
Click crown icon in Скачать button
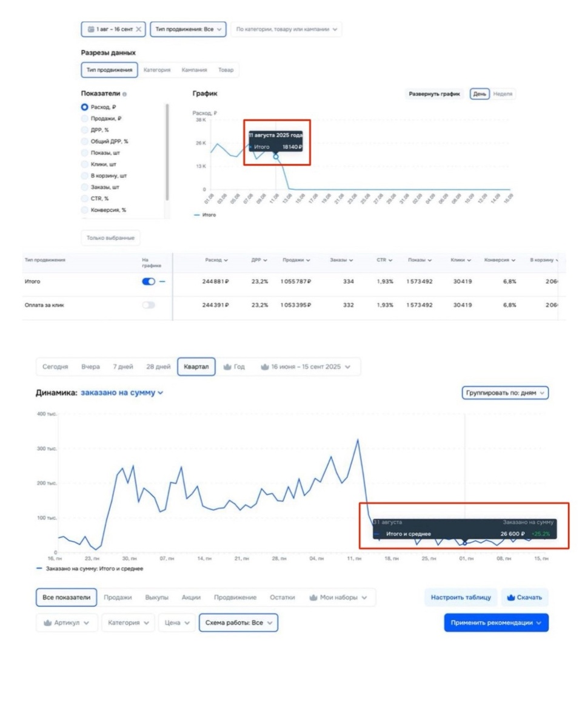[x=510, y=598]
